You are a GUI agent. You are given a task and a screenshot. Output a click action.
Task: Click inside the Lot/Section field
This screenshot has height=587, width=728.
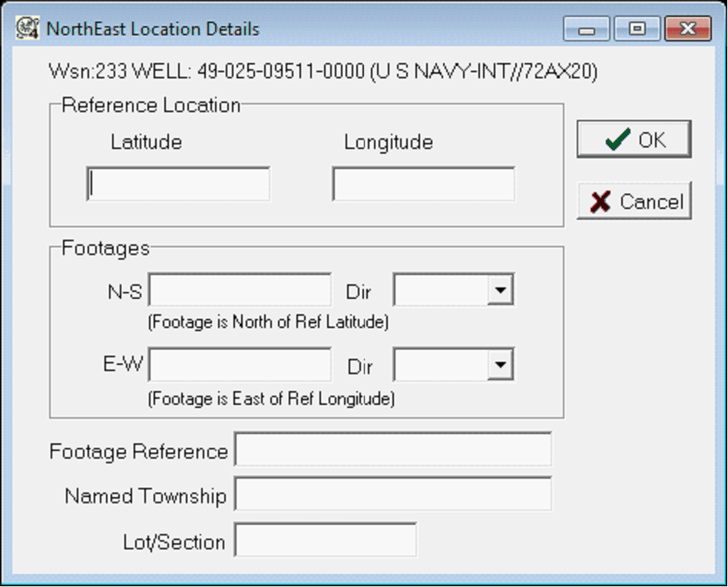(x=325, y=541)
